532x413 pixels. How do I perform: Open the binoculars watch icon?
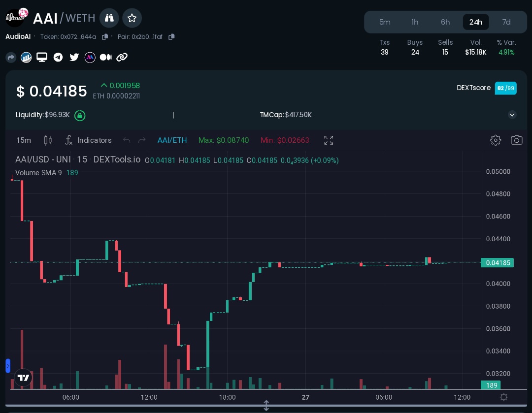[x=109, y=18]
